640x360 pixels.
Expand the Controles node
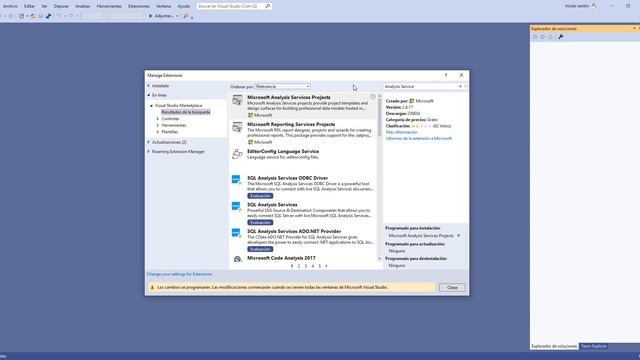tap(158, 119)
